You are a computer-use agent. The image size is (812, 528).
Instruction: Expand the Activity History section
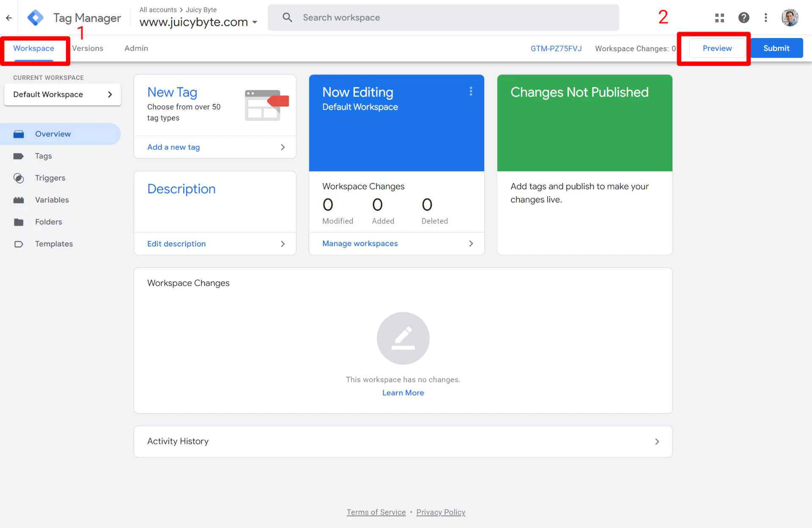click(657, 441)
